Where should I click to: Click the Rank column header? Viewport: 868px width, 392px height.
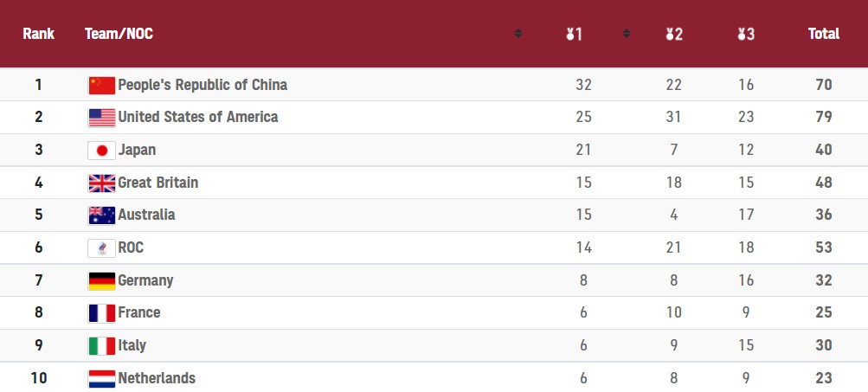(39, 35)
